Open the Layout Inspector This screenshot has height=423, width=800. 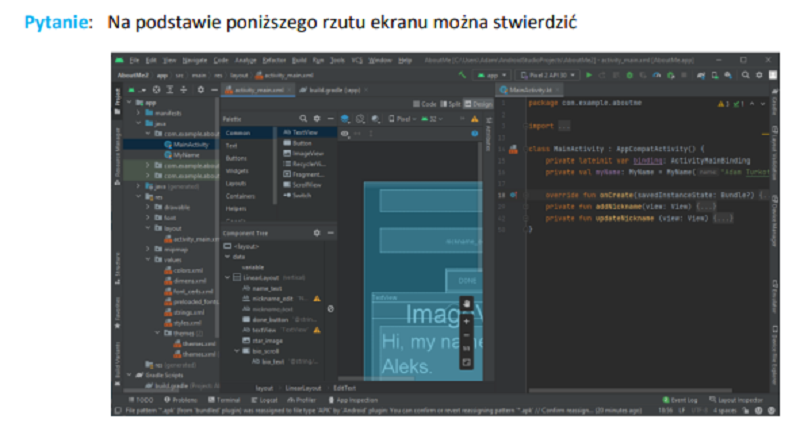point(736,400)
